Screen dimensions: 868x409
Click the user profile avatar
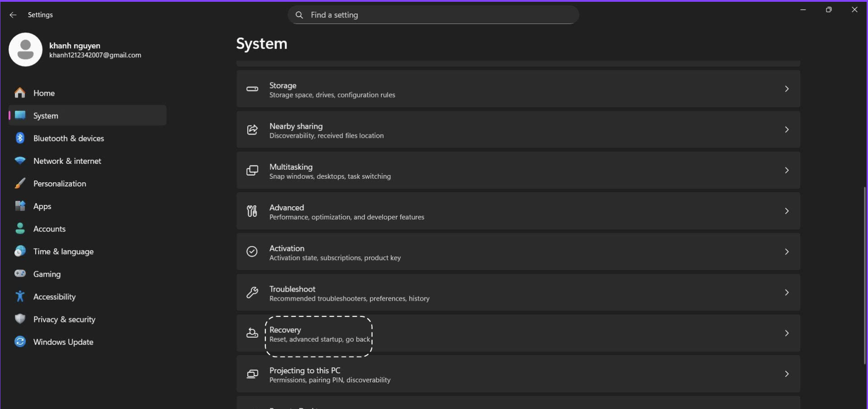[x=25, y=50]
